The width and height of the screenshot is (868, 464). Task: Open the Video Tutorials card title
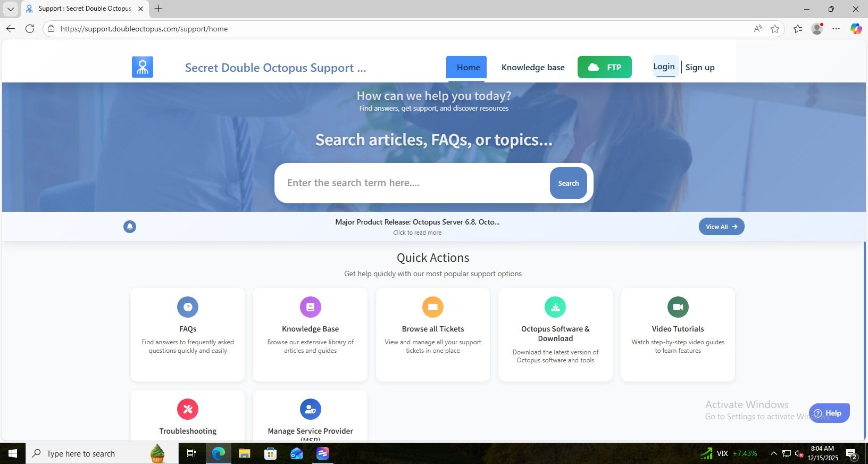tap(678, 329)
